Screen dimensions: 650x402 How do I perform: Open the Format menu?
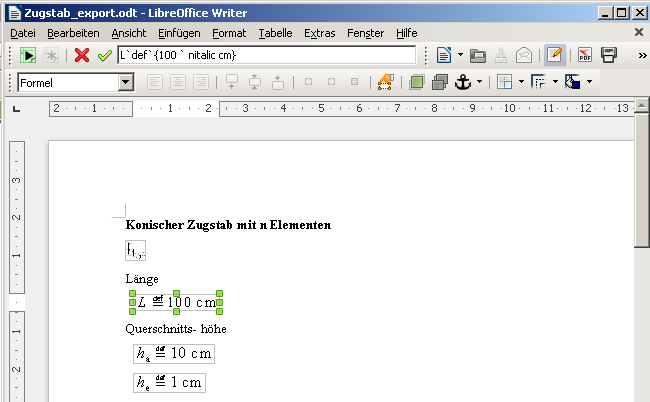pyautogui.click(x=231, y=33)
